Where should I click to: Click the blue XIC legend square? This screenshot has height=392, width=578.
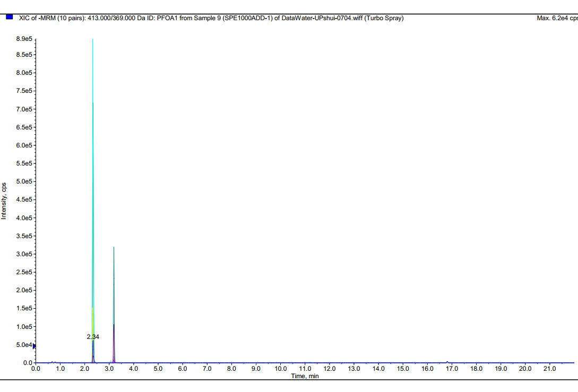[9, 18]
